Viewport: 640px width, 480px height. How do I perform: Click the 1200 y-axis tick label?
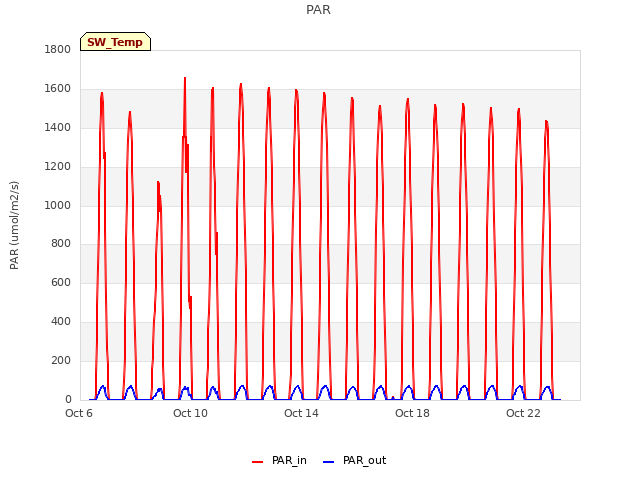58,167
